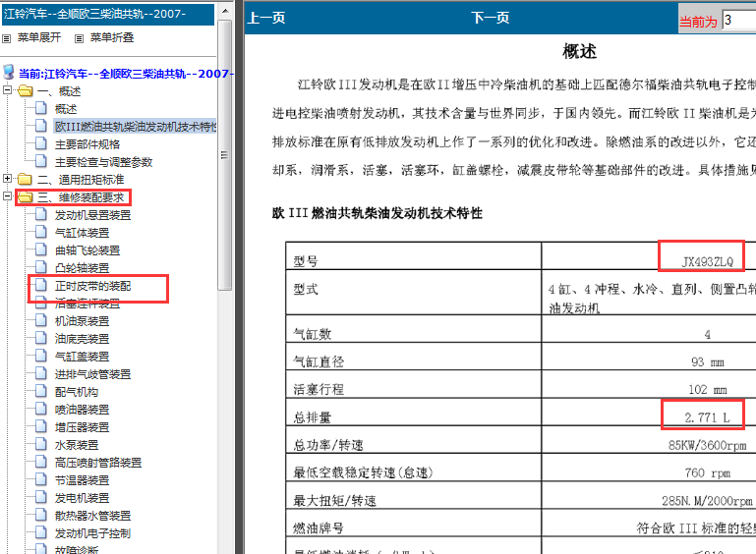Click the 欧III燃油共轨柴油发动机技术特性 heading
The width and height of the screenshot is (756, 554).
tap(378, 213)
